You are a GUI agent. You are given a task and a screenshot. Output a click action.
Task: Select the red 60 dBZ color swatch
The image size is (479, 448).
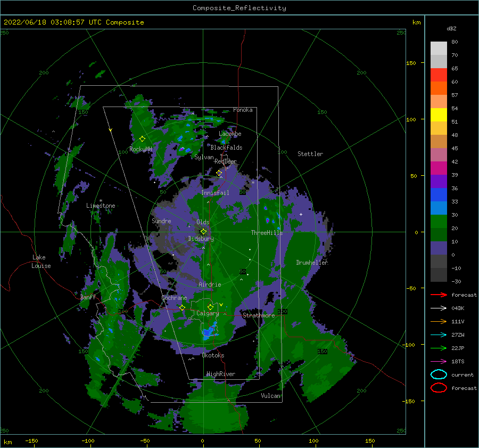439,75
